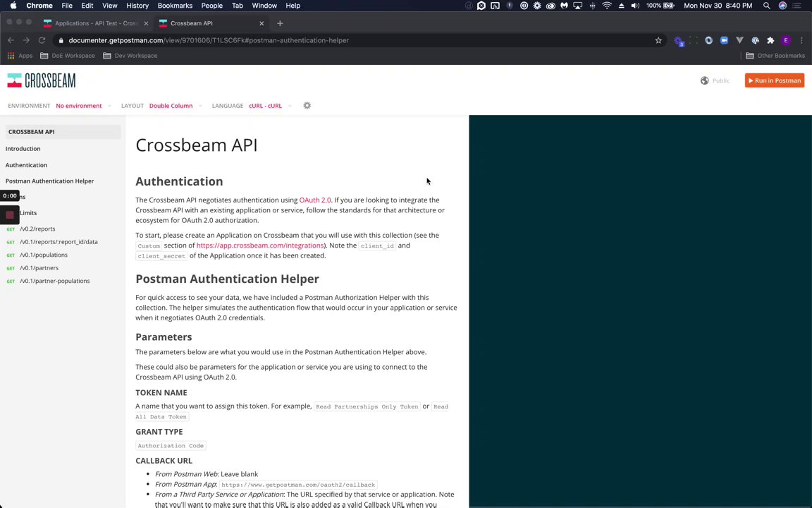Click the AirPlay display menu icon

tap(577, 6)
